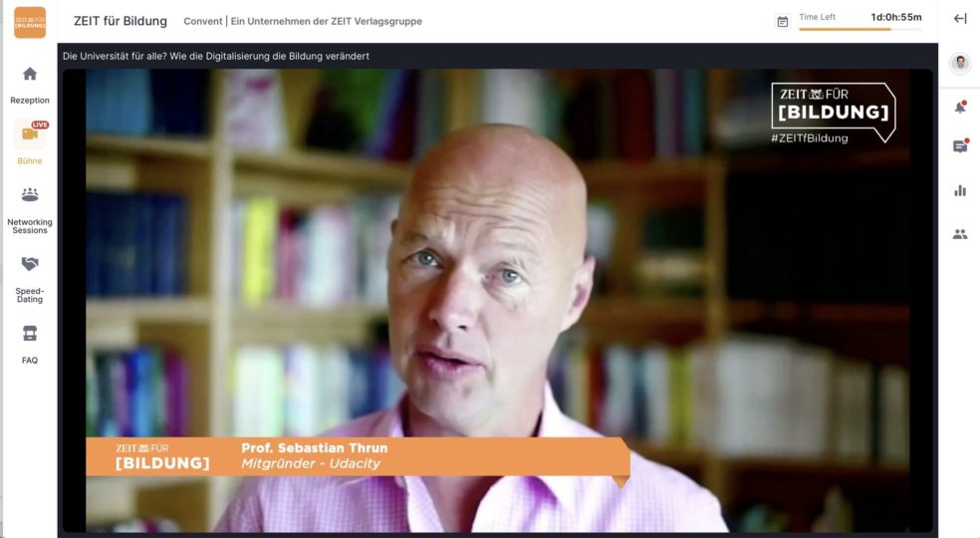Show the attendees people icon
980x538 pixels.
point(960,234)
